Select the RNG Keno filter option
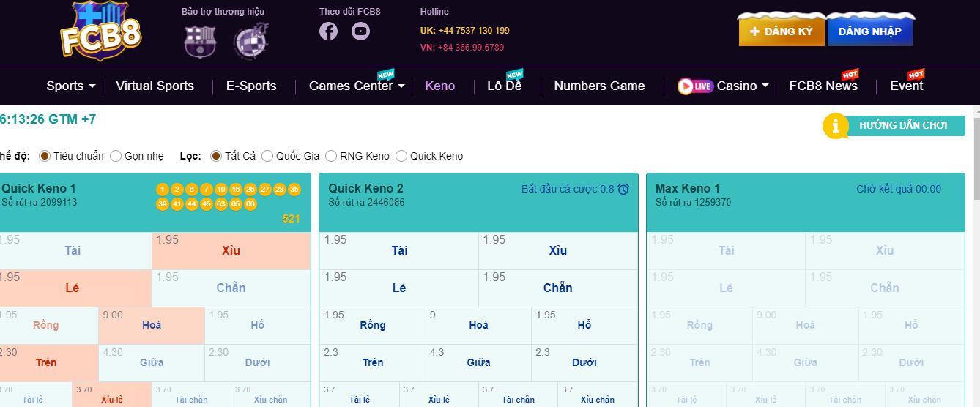 (331, 156)
